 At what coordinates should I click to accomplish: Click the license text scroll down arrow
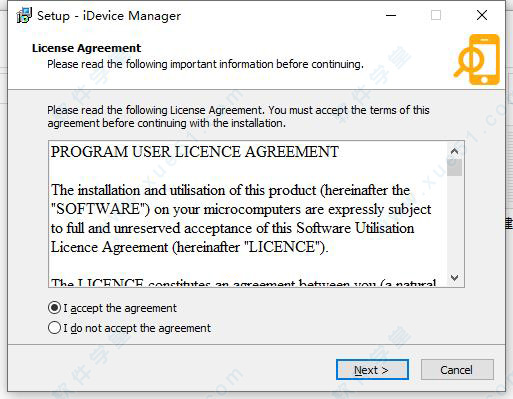(454, 277)
